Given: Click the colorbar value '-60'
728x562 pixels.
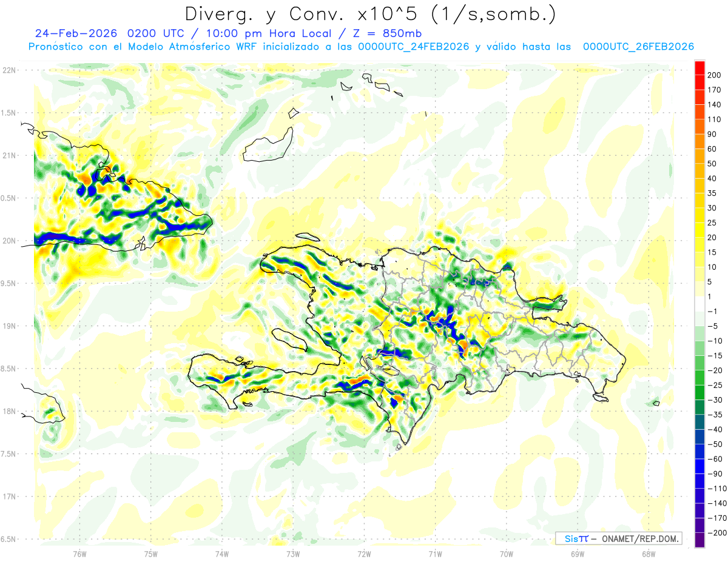Looking at the screenshot, I should click(x=715, y=459).
